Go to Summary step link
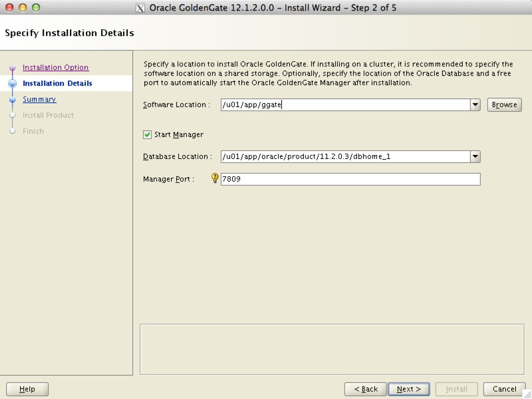The image size is (532, 399). pyautogui.click(x=39, y=99)
